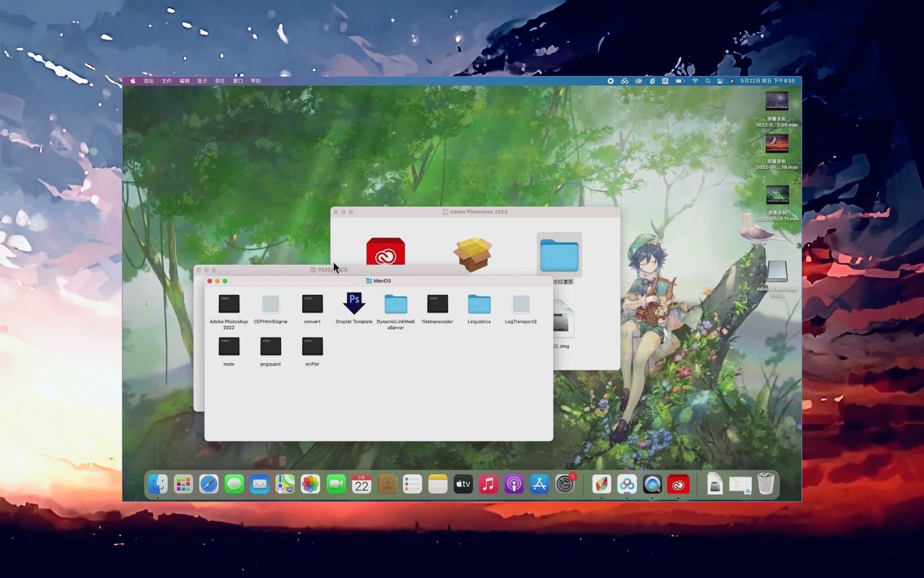Open the 编辑 menu in menu bar
Screen dimensions: 924x578
click(184, 81)
